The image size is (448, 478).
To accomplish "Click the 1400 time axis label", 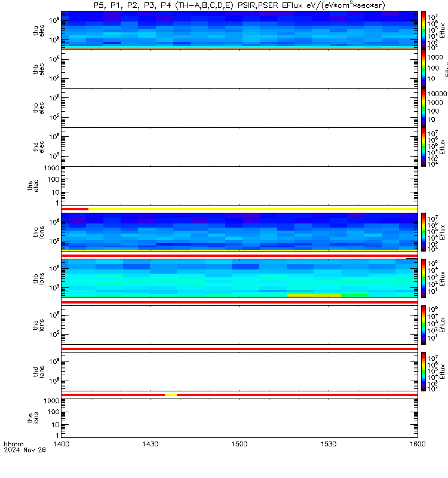I will [x=62, y=444].
